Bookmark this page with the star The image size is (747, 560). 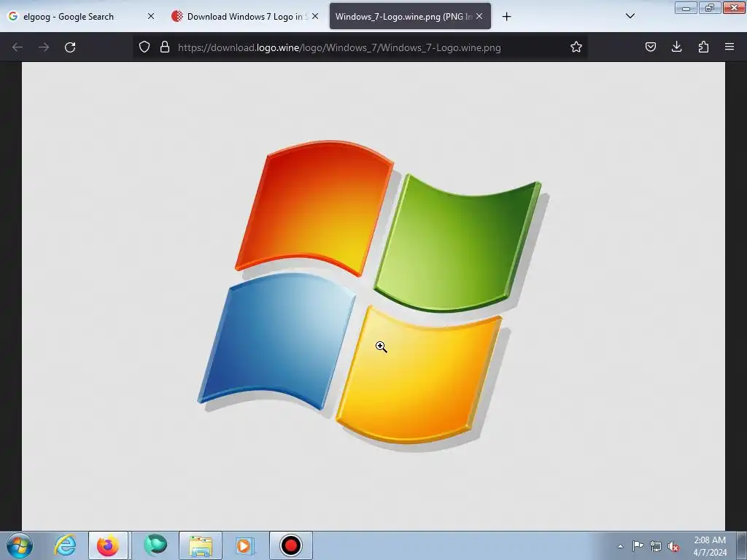(x=576, y=47)
